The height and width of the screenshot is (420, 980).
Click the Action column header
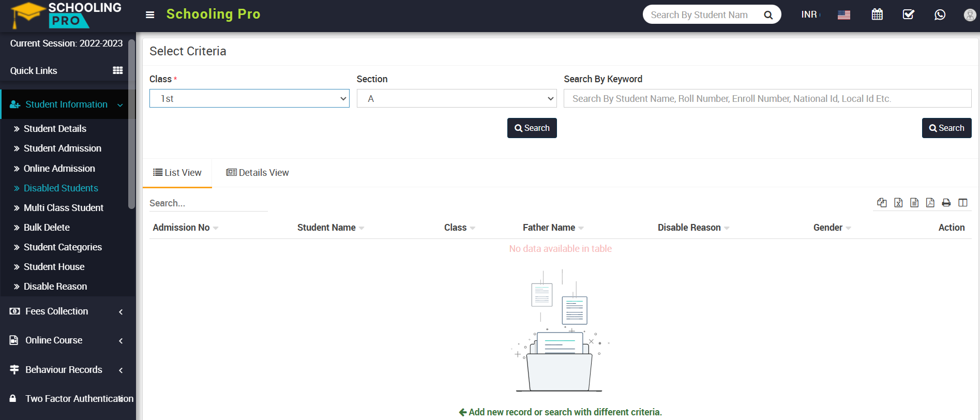click(x=952, y=228)
